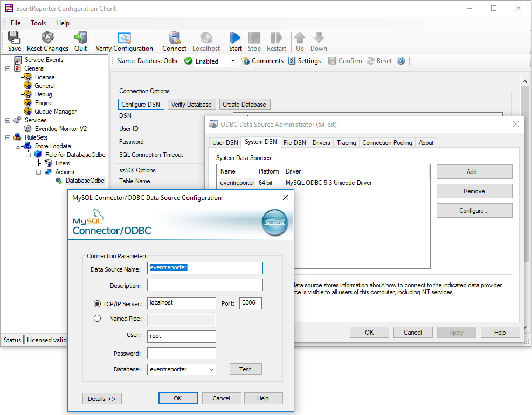Open the Tools menu
Image resolution: width=532 pixels, height=415 pixels.
click(38, 23)
